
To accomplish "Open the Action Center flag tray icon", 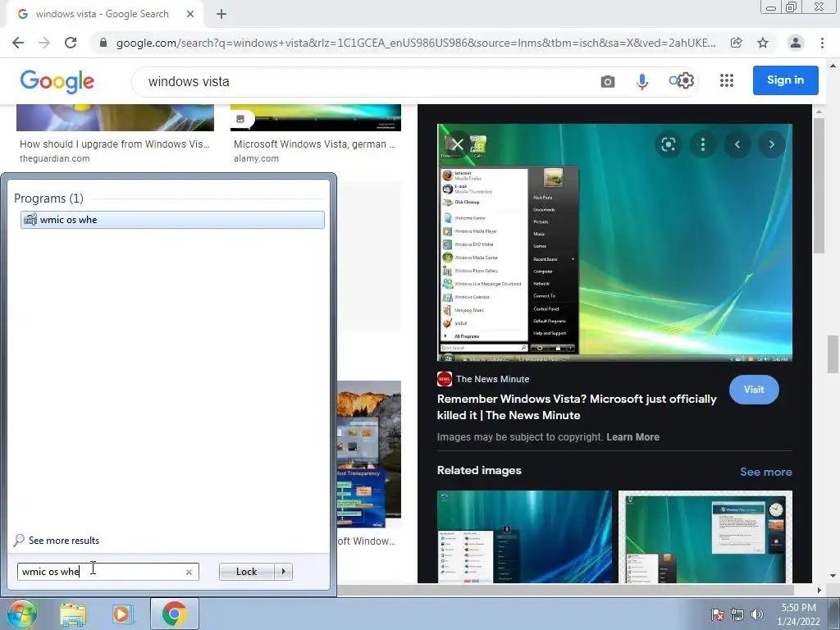I will point(718,614).
